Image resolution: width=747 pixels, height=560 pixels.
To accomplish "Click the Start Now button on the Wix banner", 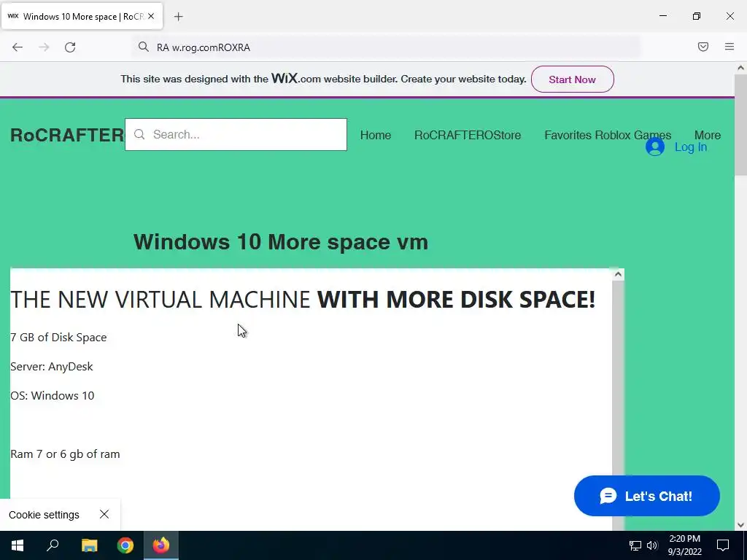I will (572, 79).
